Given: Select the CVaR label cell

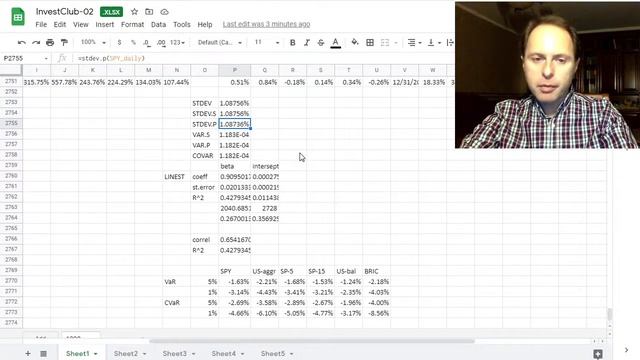Looking at the screenshot, I should point(176,303).
